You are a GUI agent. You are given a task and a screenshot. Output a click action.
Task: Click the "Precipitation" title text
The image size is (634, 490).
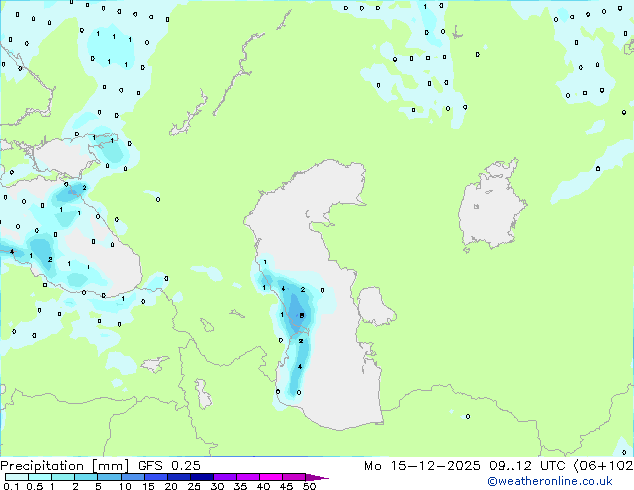pos(42,466)
